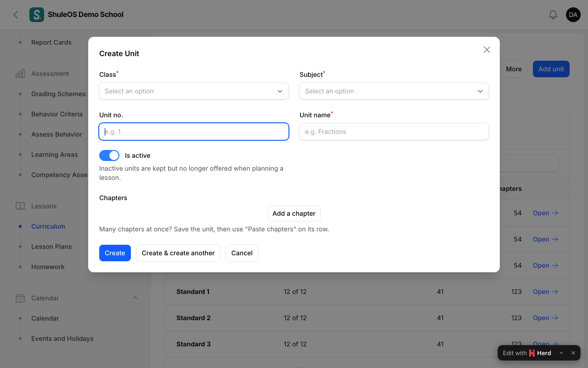Image resolution: width=588 pixels, height=368 pixels.
Task: Open the Subject dropdown
Action: pyautogui.click(x=394, y=91)
